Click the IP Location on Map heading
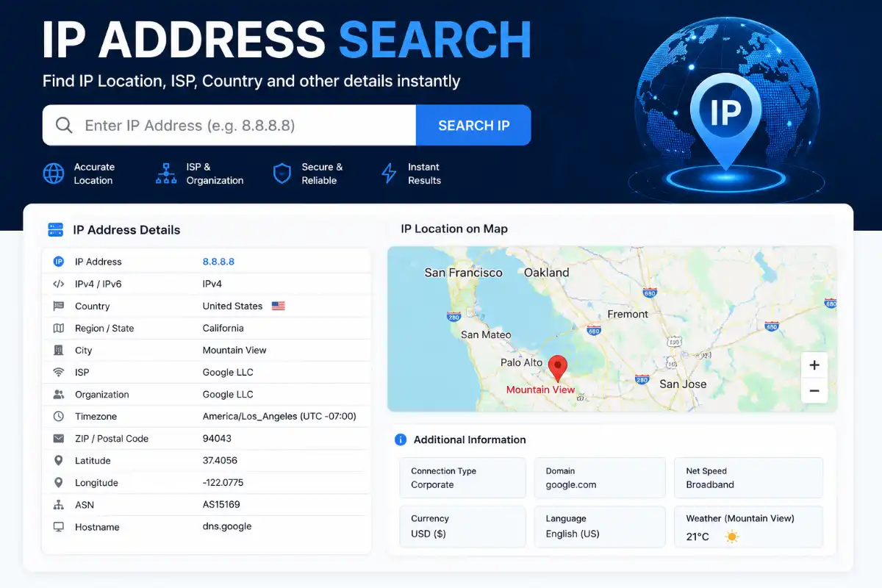 (x=454, y=229)
